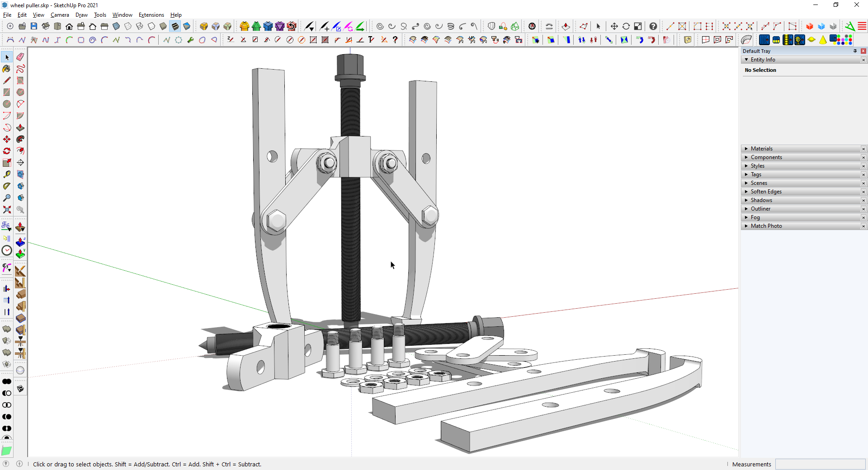Screen dimensions: 868x470
Task: Open the Draw menu
Action: (x=81, y=15)
